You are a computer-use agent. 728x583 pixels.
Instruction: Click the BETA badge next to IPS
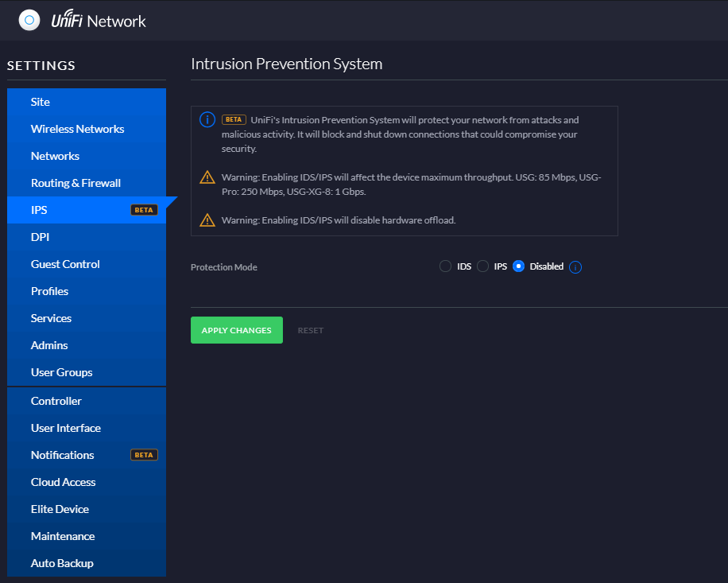pos(144,210)
